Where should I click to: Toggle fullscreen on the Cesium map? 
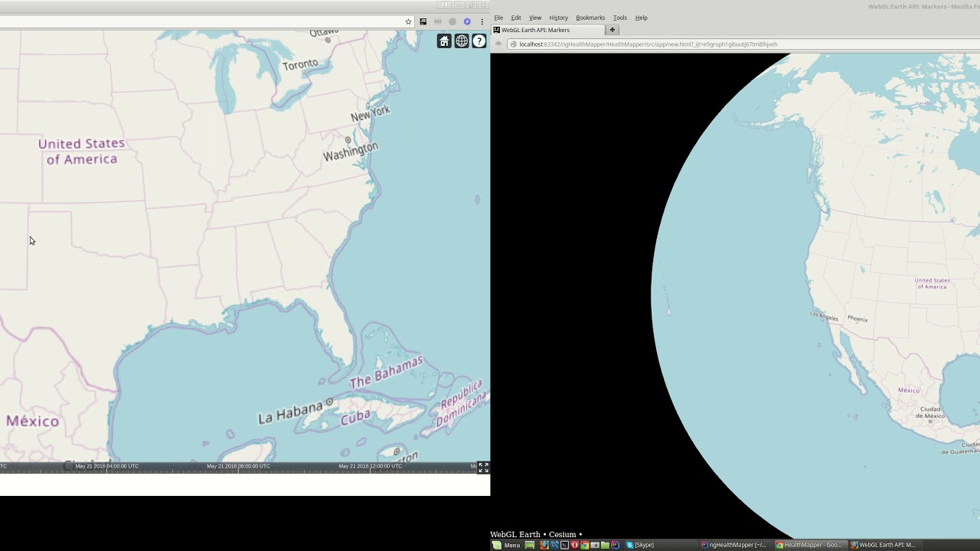(x=483, y=468)
